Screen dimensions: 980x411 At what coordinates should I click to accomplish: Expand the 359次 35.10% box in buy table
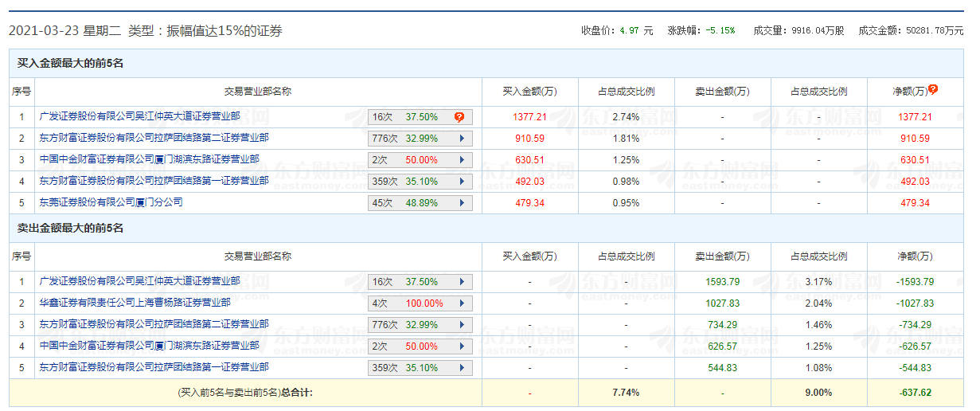tap(420, 182)
